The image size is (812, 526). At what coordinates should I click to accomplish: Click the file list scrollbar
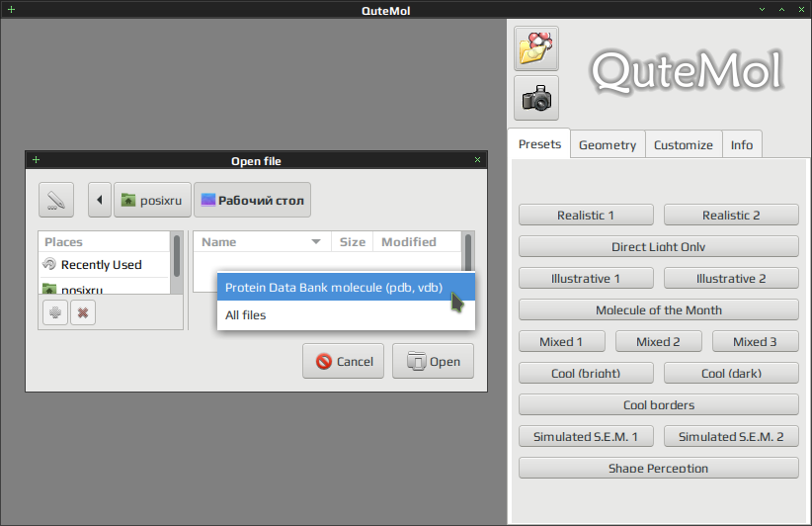(468, 252)
